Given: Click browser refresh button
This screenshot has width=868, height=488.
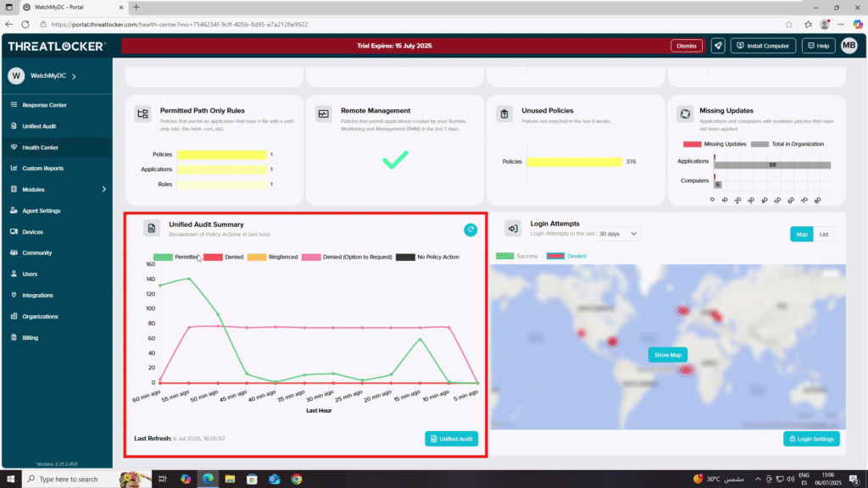Looking at the screenshot, I should click(25, 25).
